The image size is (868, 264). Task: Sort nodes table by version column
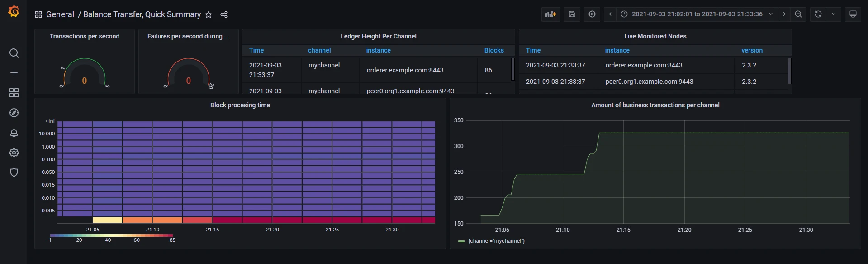(751, 50)
